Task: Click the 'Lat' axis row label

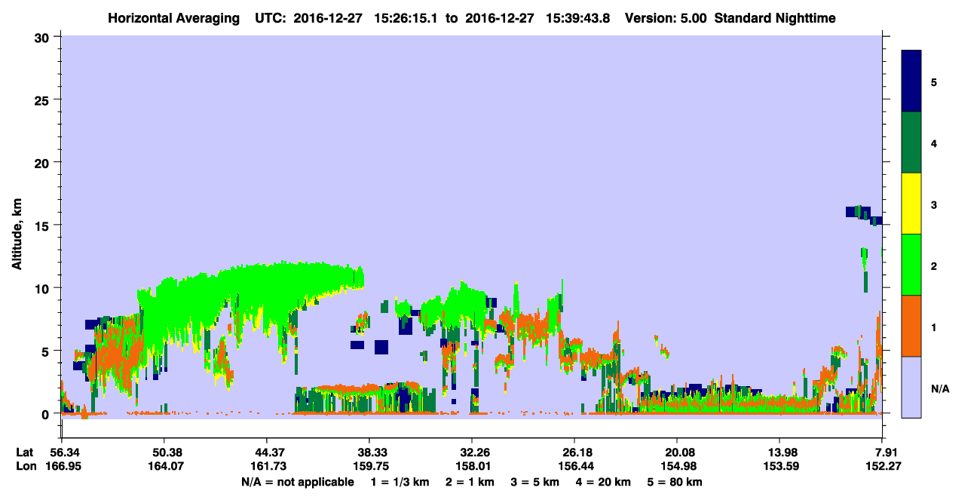Action: pos(26,452)
